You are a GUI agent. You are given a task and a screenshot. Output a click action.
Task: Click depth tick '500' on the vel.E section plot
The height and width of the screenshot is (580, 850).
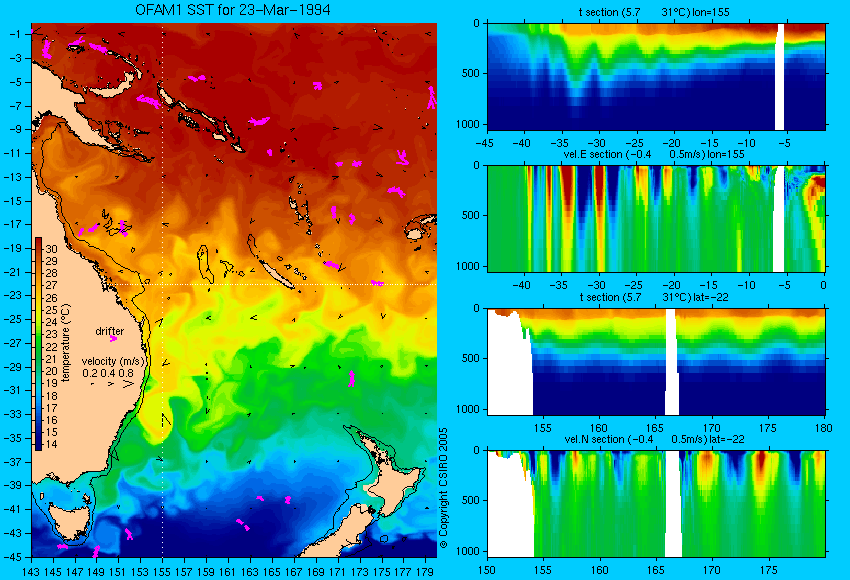click(x=471, y=215)
